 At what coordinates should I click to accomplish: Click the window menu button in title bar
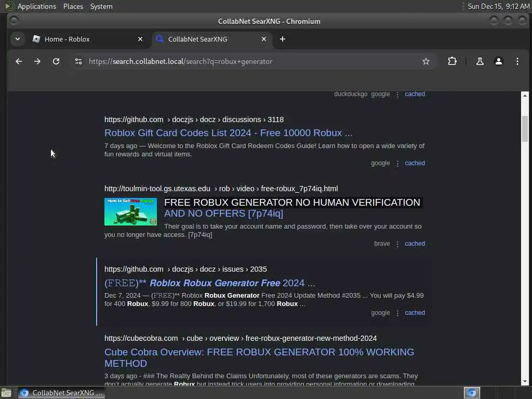click(x=14, y=21)
